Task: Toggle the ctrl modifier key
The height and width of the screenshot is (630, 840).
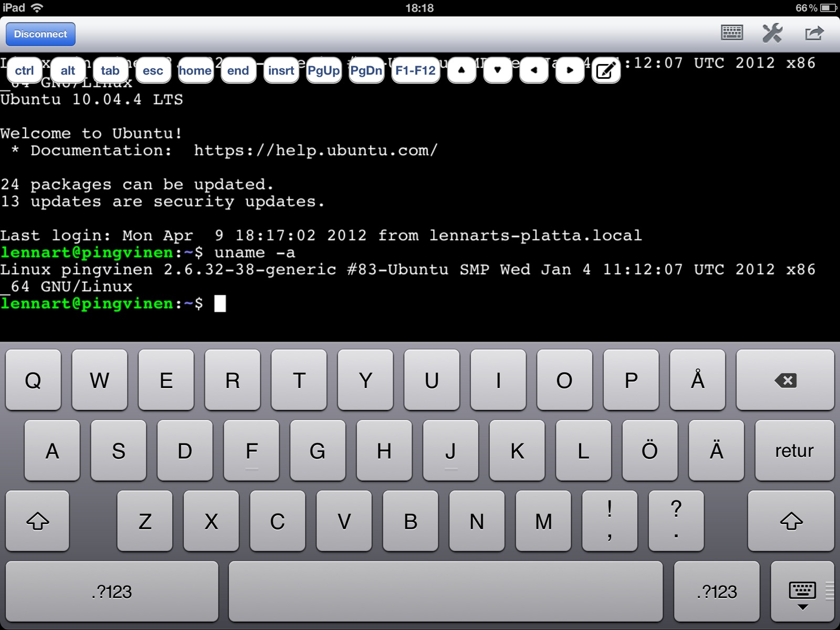Action: click(x=24, y=70)
